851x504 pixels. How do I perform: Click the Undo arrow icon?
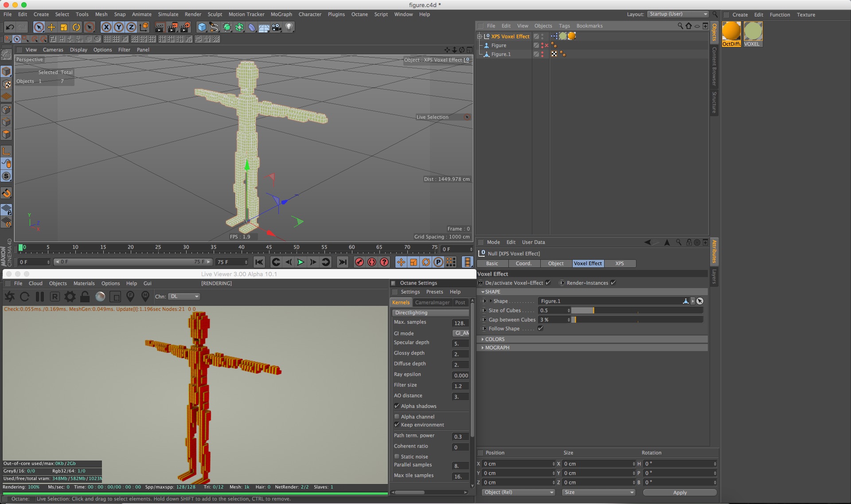coord(10,27)
